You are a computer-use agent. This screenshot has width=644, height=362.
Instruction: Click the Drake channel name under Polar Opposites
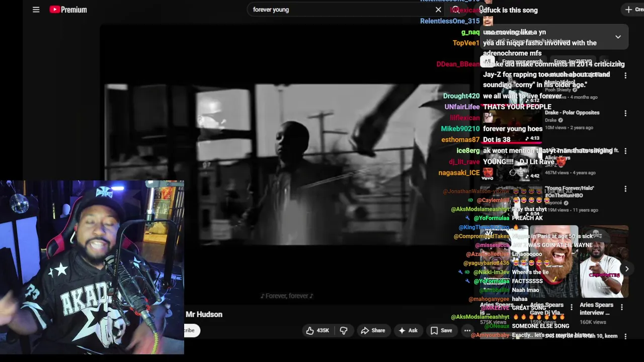[x=551, y=120]
